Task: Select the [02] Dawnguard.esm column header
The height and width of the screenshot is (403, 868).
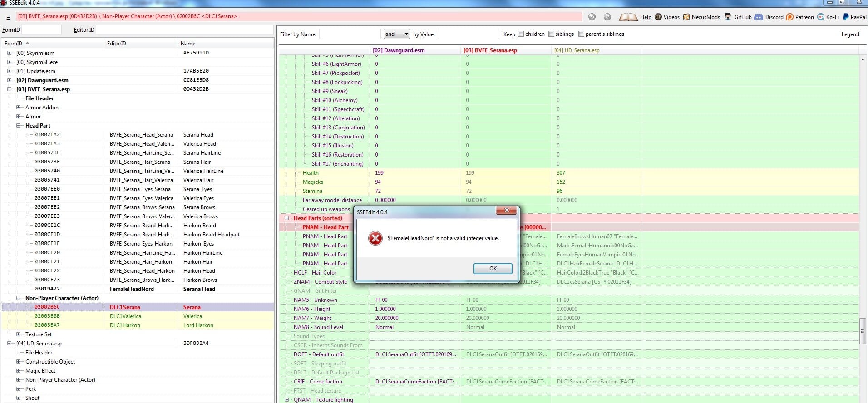Action: [415, 50]
